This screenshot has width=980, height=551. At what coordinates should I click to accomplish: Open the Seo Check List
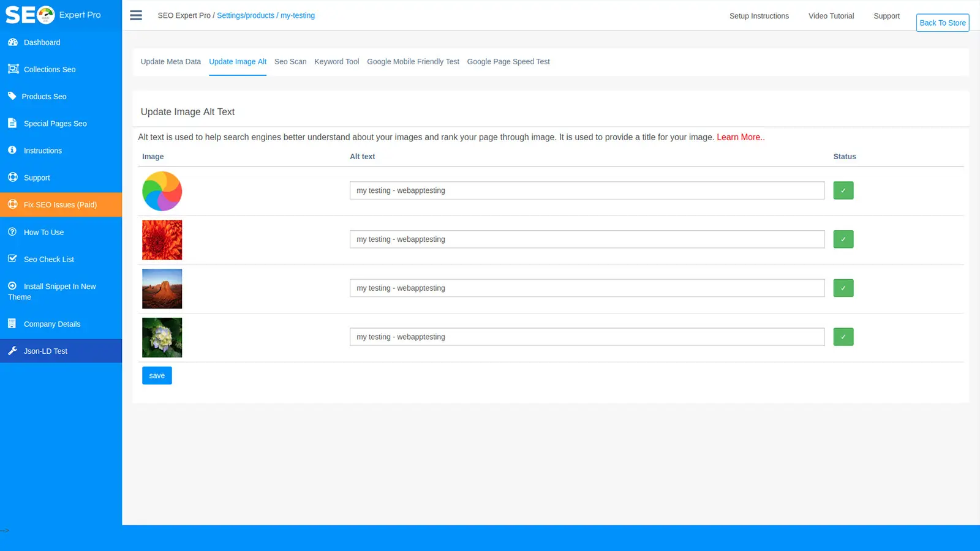(48, 259)
